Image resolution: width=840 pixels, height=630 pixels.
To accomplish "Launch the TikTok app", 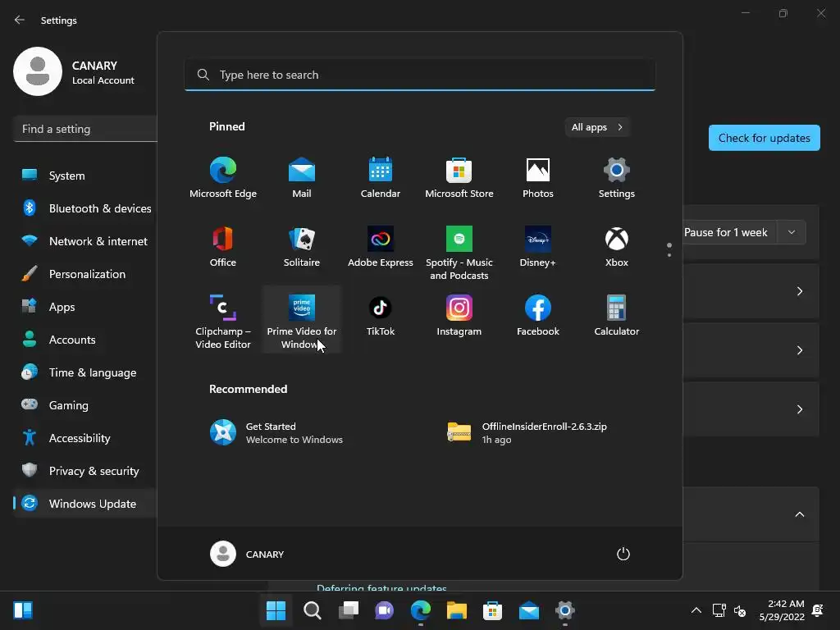I will tap(381, 316).
